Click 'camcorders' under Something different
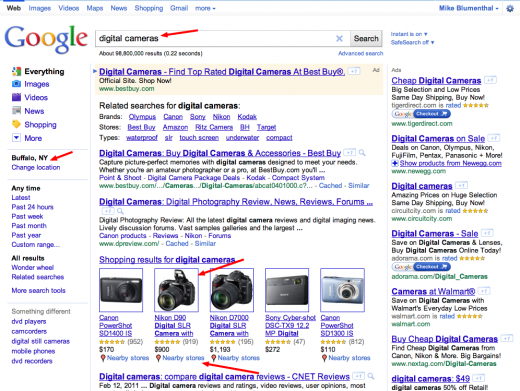The image size is (520, 391). click(x=29, y=331)
